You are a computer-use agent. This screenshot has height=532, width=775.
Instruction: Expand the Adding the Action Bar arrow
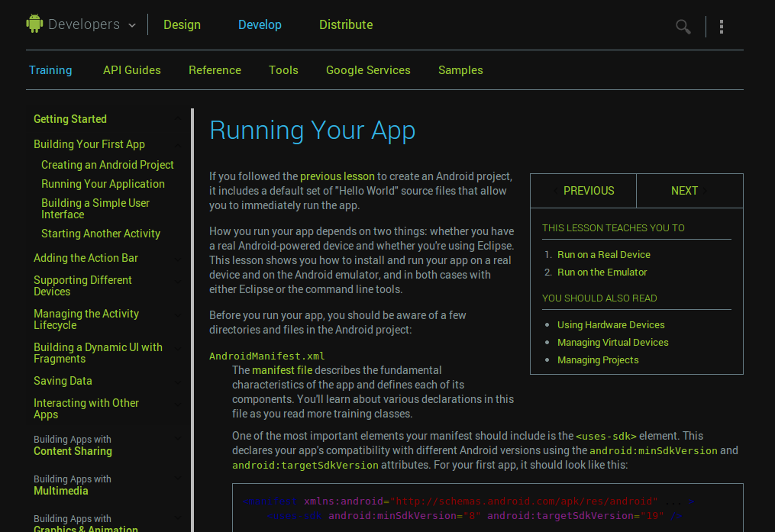178,258
